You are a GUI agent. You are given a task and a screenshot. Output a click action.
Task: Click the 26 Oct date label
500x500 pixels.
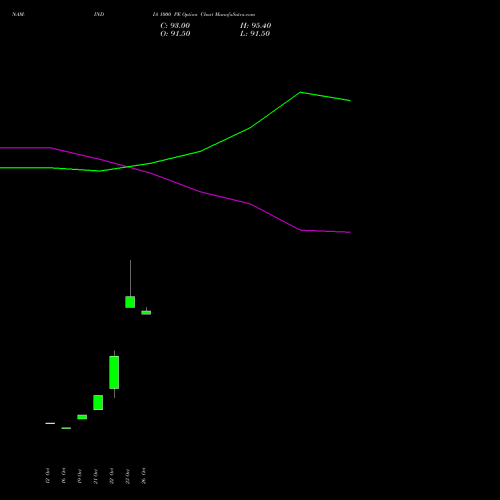click(144, 476)
